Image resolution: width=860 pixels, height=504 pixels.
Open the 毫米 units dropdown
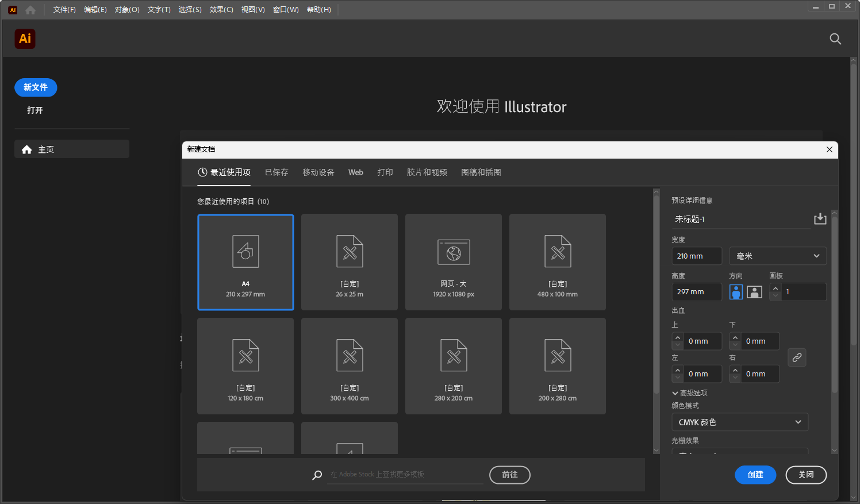pyautogui.click(x=778, y=256)
